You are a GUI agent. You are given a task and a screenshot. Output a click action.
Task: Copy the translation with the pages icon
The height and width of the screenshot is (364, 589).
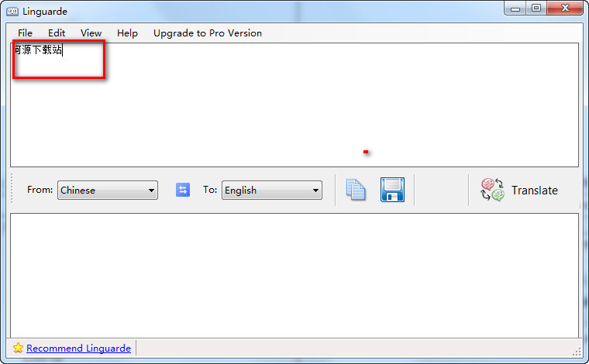[356, 190]
